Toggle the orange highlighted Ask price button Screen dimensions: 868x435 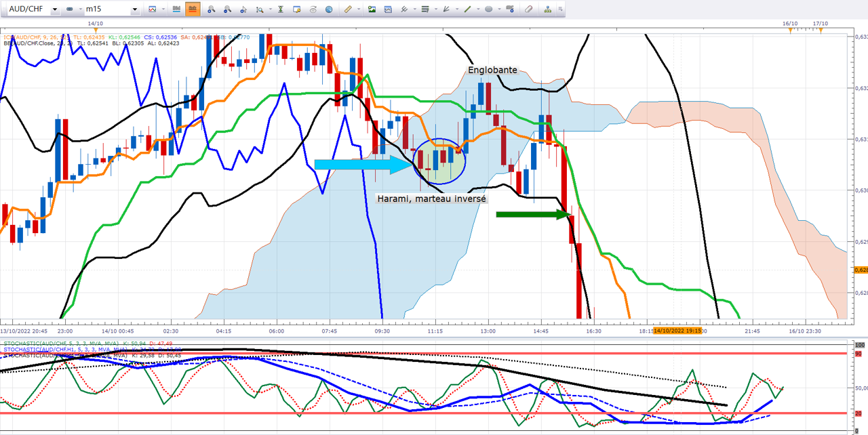(x=193, y=9)
